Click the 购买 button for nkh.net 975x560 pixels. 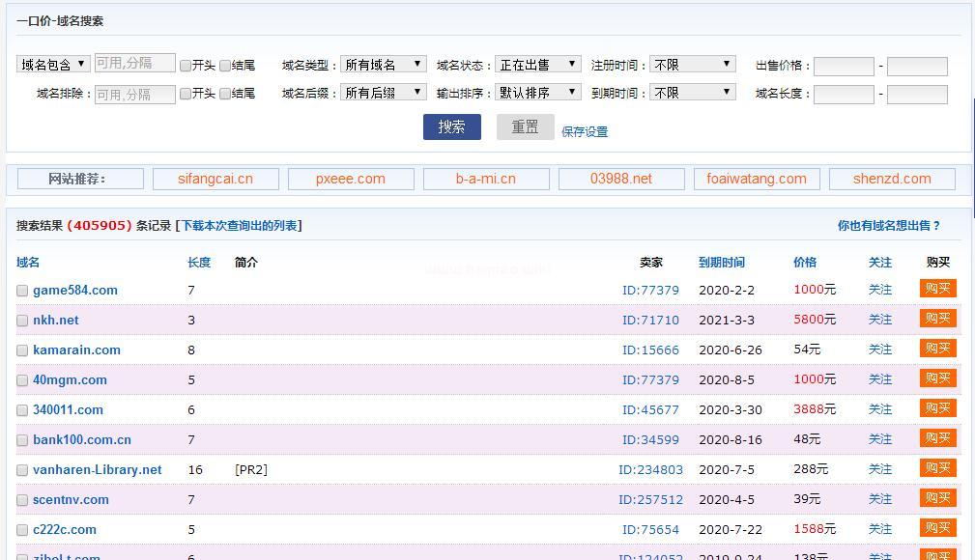tap(937, 319)
